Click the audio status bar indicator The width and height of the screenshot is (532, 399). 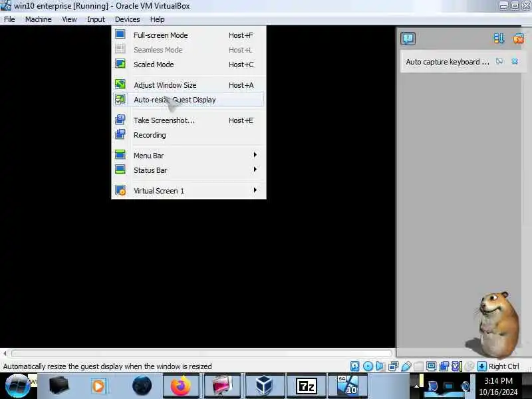pyautogui.click(x=380, y=366)
